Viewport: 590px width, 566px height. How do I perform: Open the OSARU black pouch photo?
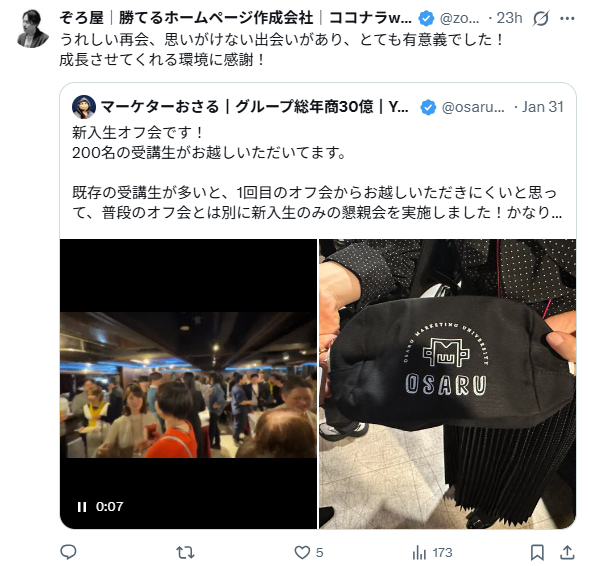[447, 384]
